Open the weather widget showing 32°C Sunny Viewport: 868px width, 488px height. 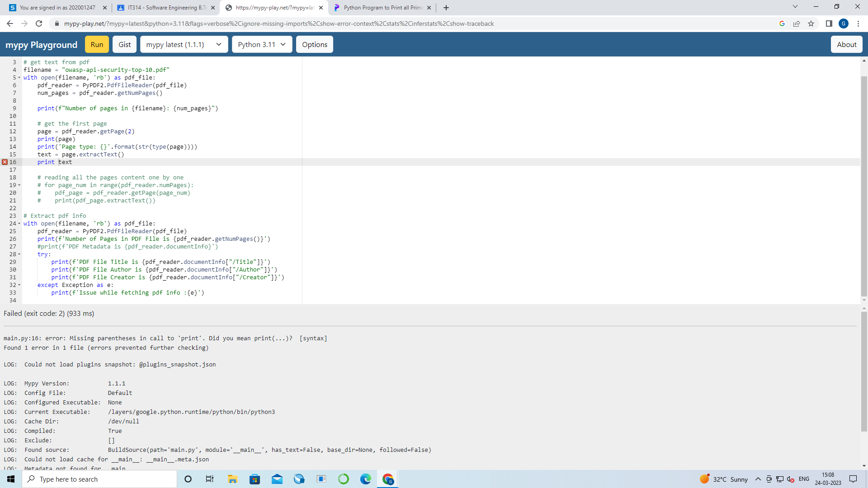[x=722, y=479]
